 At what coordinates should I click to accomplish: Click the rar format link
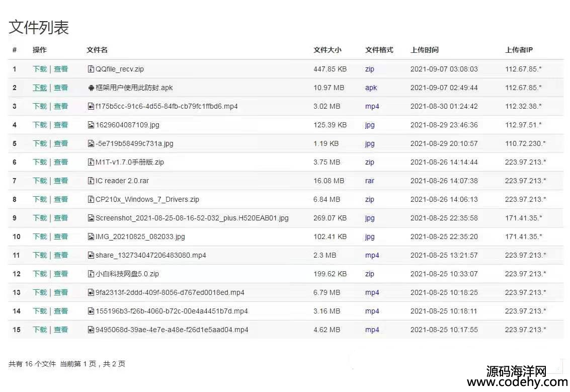[369, 181]
